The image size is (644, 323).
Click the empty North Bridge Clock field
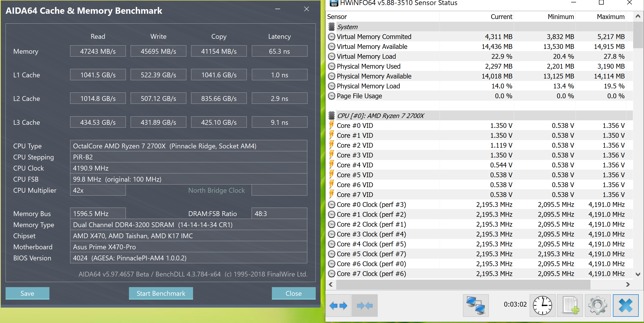coord(279,190)
